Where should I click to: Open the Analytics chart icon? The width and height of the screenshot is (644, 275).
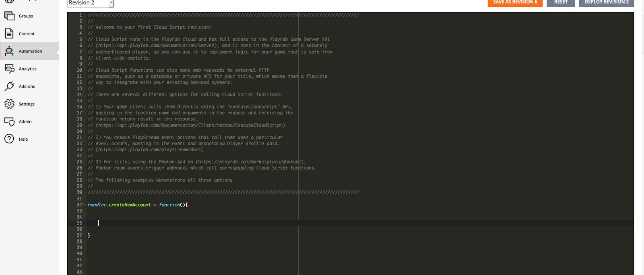9,69
